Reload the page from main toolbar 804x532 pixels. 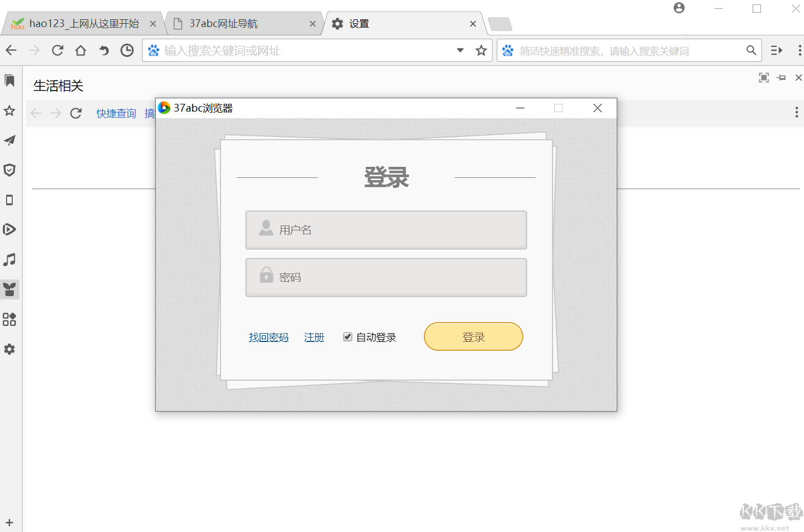click(57, 51)
